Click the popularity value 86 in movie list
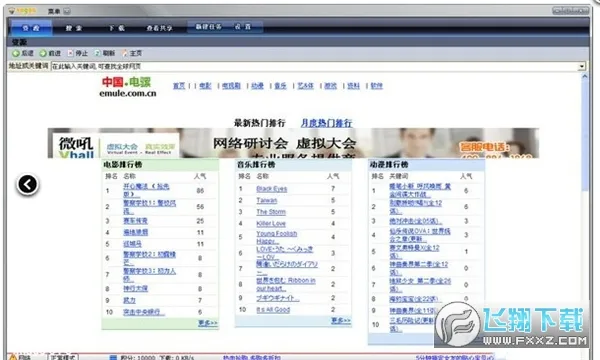 200,191
